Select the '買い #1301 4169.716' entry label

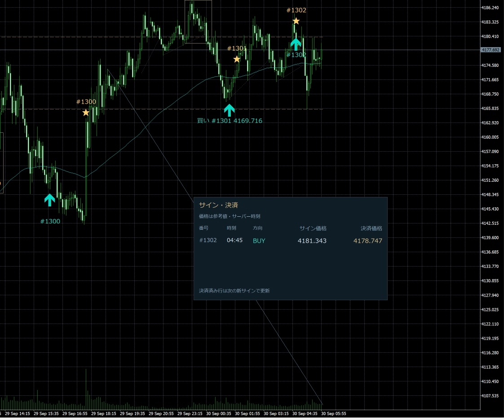[230, 121]
